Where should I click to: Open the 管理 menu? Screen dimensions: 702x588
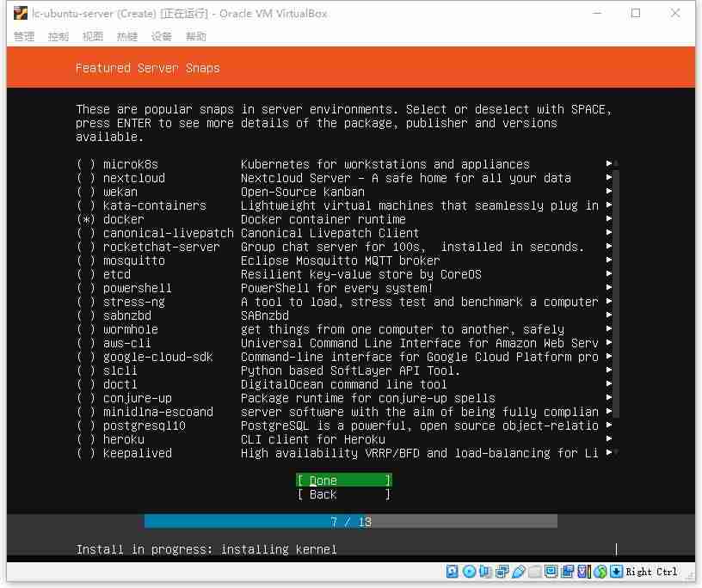(x=24, y=36)
